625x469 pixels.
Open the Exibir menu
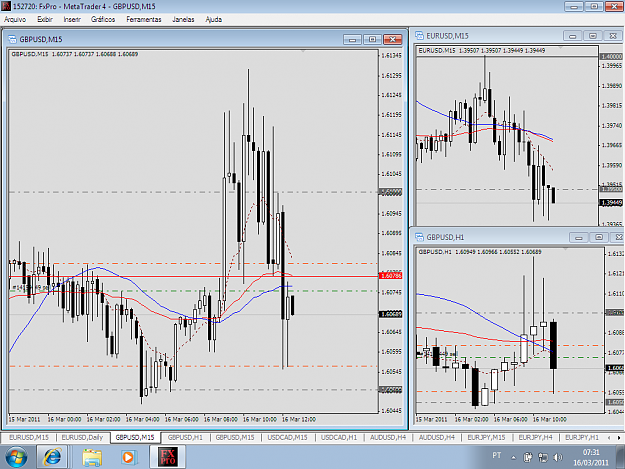coord(45,19)
